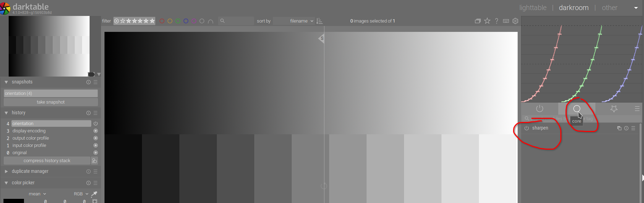Click the filter text search field
Screen dimensions: 644x203
236,21
